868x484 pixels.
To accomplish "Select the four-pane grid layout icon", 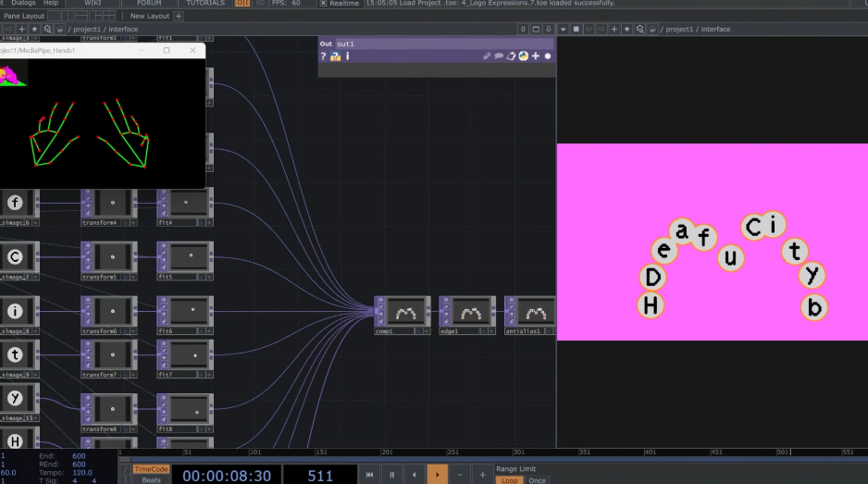I will point(109,16).
